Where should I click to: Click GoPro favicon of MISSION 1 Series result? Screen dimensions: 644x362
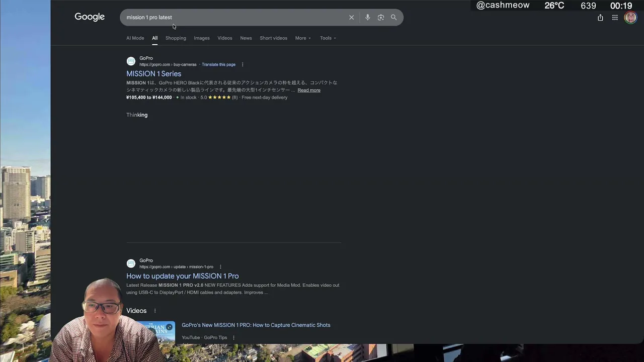point(131,61)
